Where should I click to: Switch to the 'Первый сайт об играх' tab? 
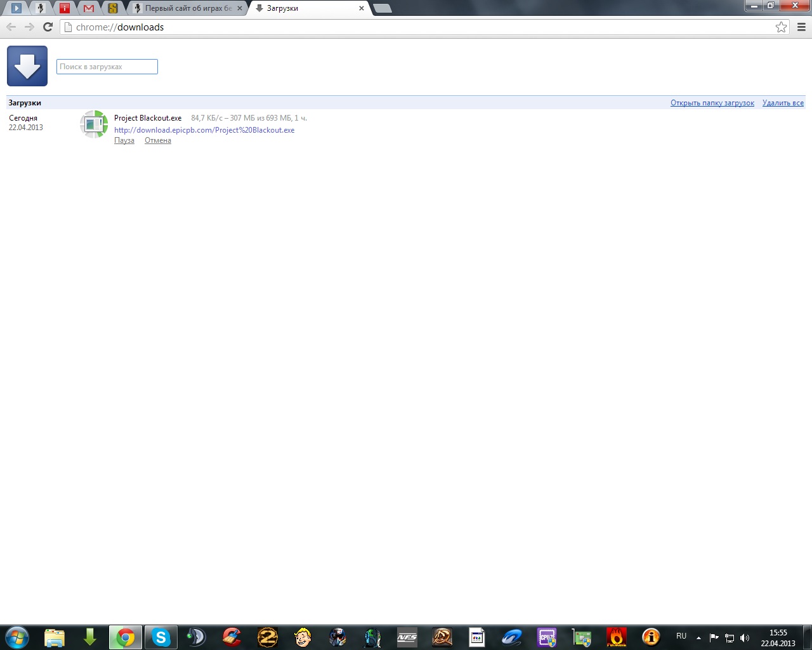pos(187,8)
